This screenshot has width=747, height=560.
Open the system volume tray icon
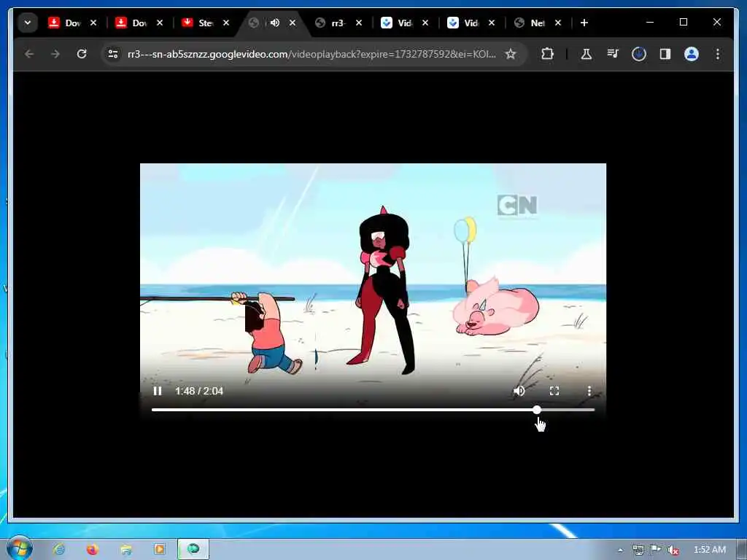(x=673, y=550)
